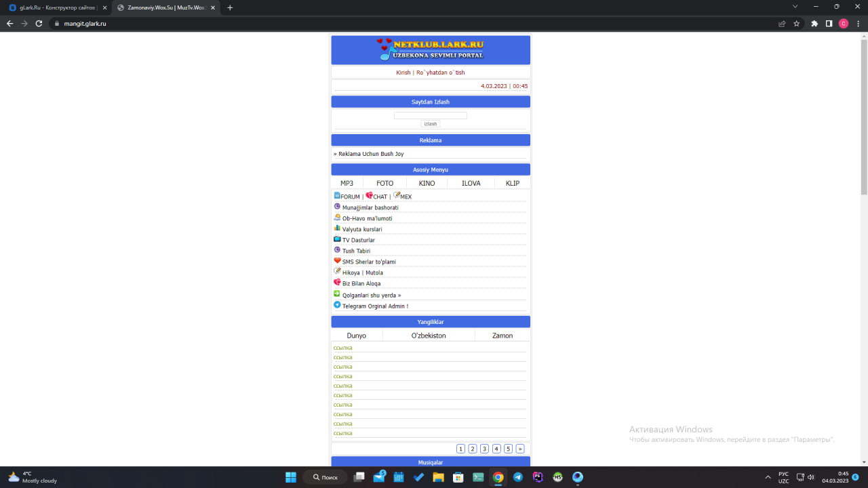Open the O'zbekiston news tab
868x488 pixels.
429,335
